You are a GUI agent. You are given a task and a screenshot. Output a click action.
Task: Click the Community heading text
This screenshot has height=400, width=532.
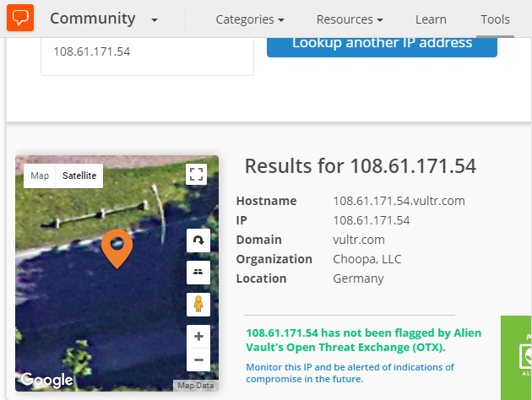[x=93, y=19]
